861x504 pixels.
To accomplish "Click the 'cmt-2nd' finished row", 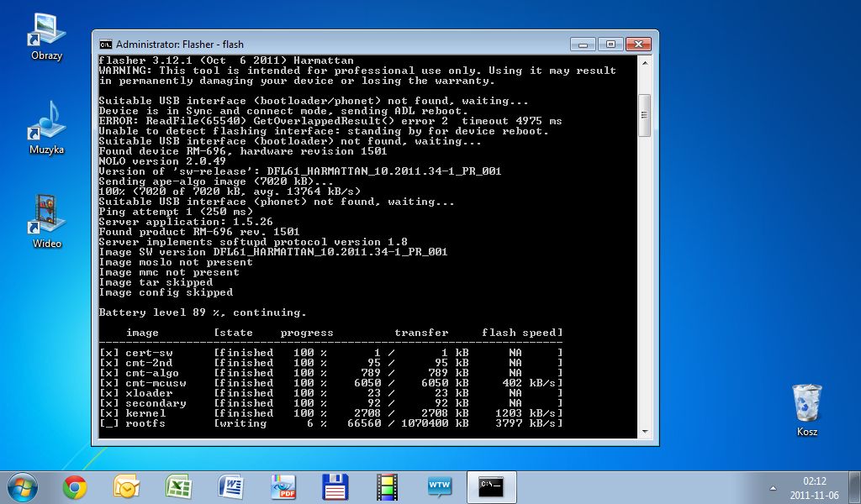I will (x=331, y=363).
